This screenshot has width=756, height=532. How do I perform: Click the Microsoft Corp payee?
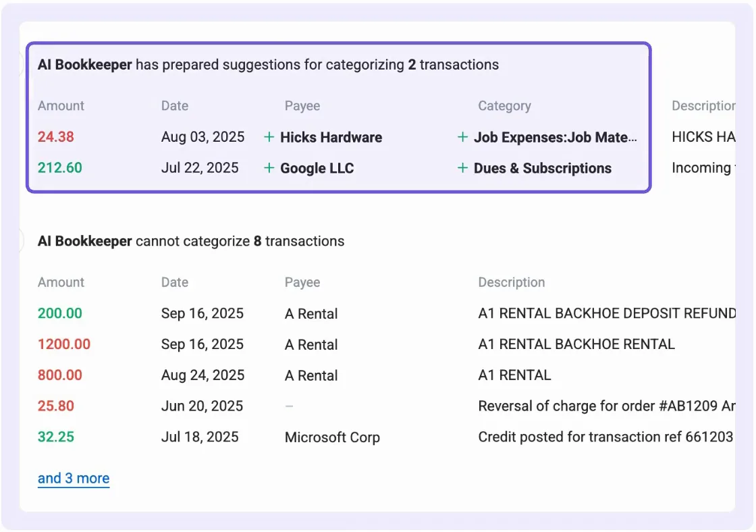click(332, 437)
